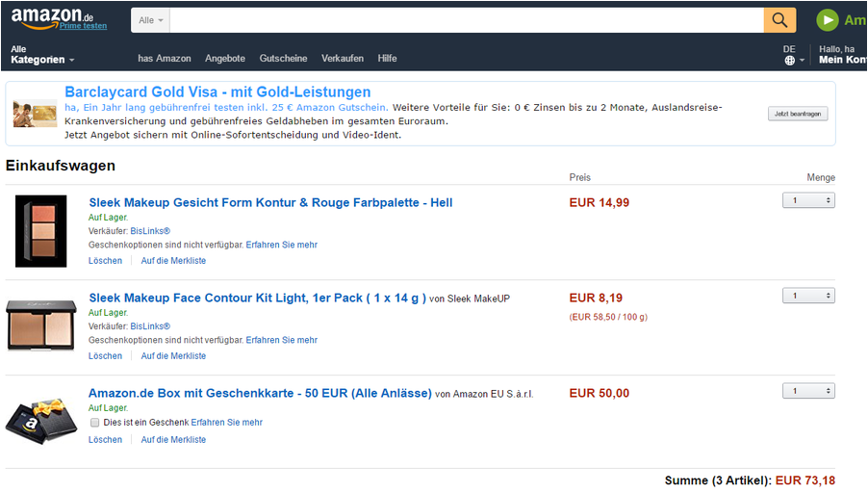868x493 pixels.
Task: Open Amazon gift card box thumbnail
Action: pos(41,419)
